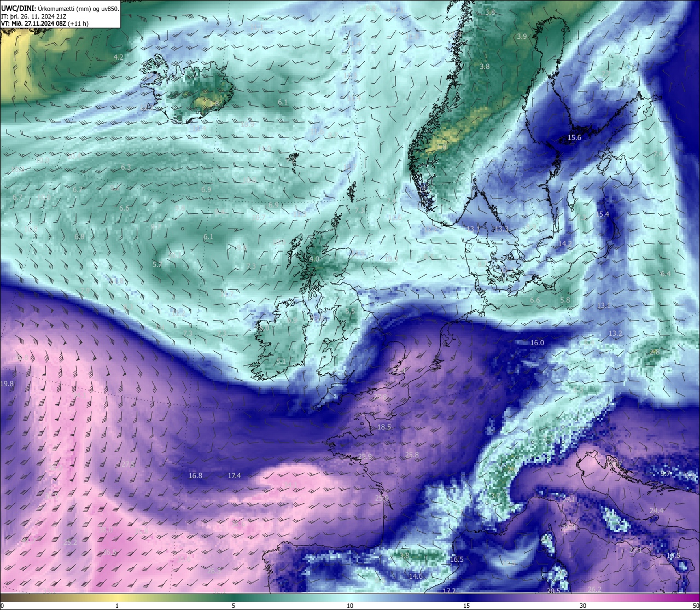Image resolution: width=700 pixels, height=610 pixels.
Task: Click the 13.2 value on the map
Action: click(615, 333)
